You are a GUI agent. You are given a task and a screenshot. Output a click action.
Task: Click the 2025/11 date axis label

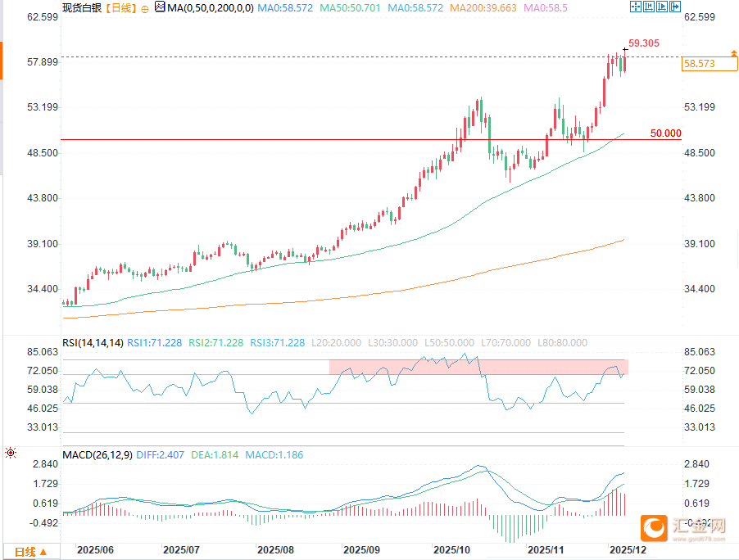(546, 550)
